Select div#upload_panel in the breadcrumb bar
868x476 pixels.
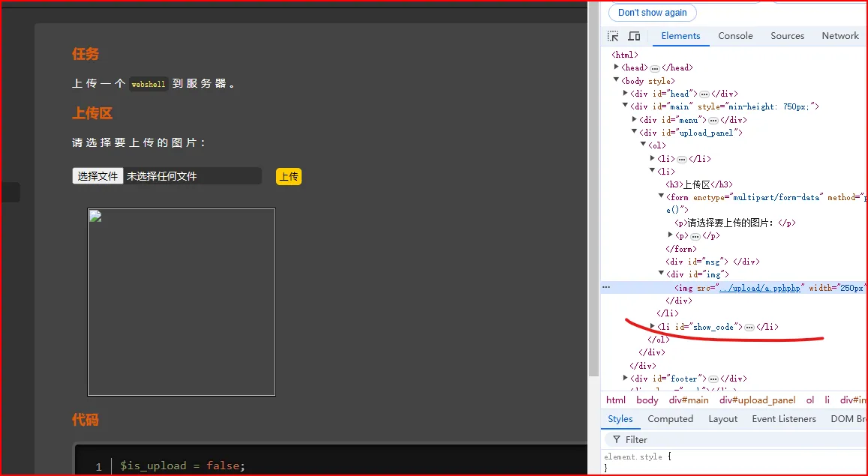point(757,400)
